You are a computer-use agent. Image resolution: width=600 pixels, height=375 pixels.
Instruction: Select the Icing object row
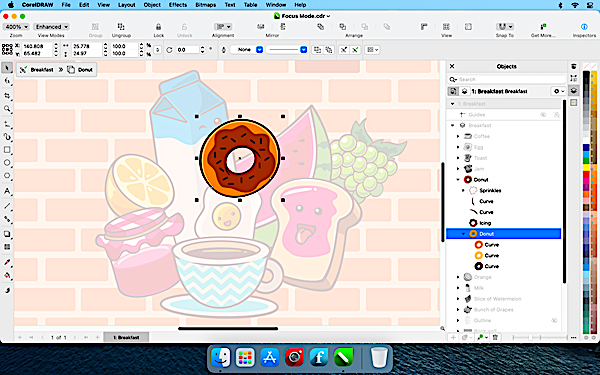point(504,223)
